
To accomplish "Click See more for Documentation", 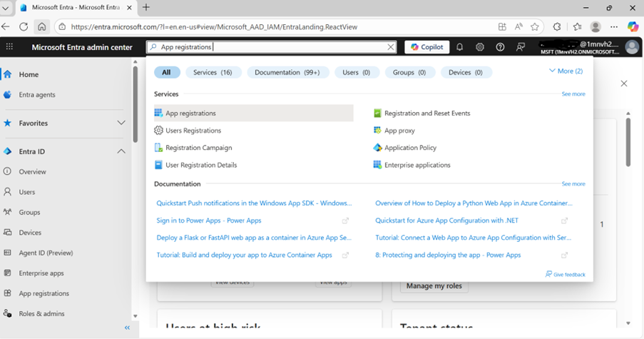I will (x=573, y=184).
